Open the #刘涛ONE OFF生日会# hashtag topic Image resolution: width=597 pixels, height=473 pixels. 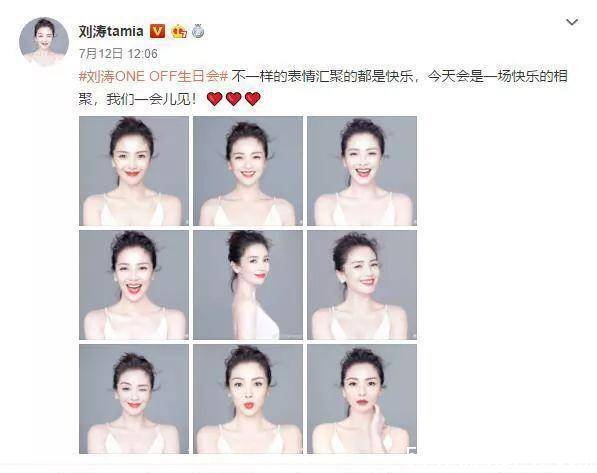[153, 76]
